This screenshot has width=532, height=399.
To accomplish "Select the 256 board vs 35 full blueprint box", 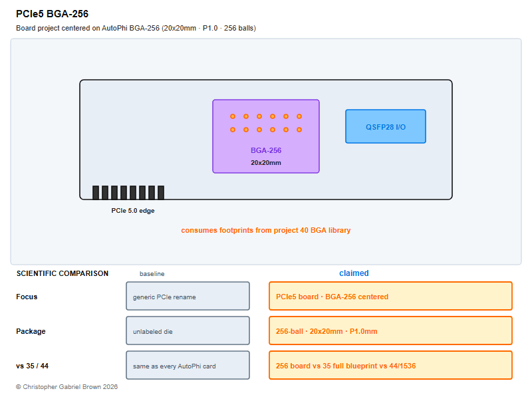I will [x=390, y=365].
